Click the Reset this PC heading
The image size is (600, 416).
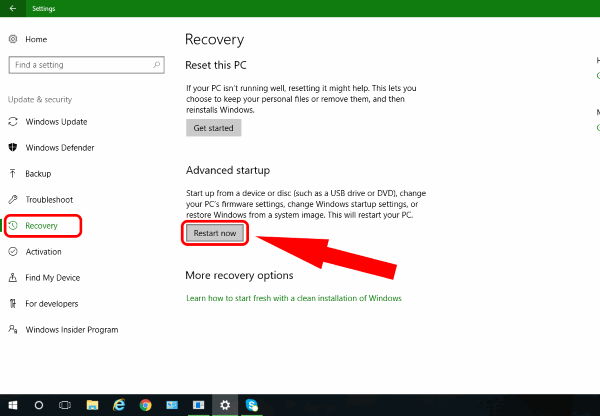216,65
